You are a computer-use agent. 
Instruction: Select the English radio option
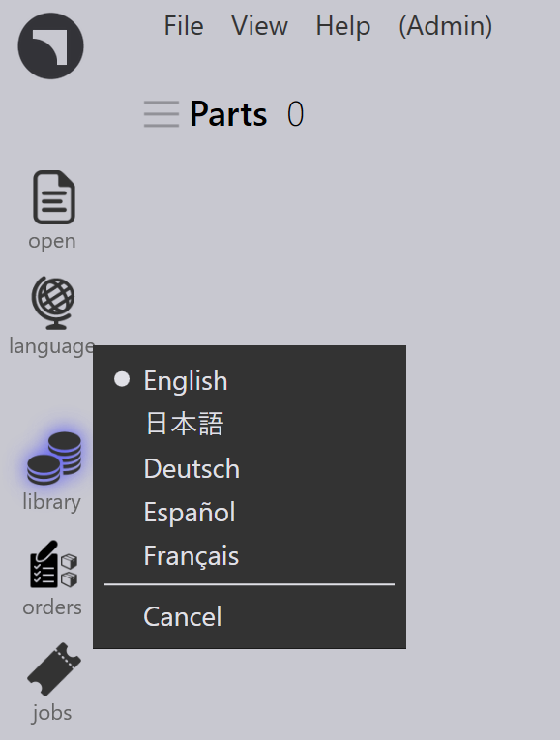(250, 380)
